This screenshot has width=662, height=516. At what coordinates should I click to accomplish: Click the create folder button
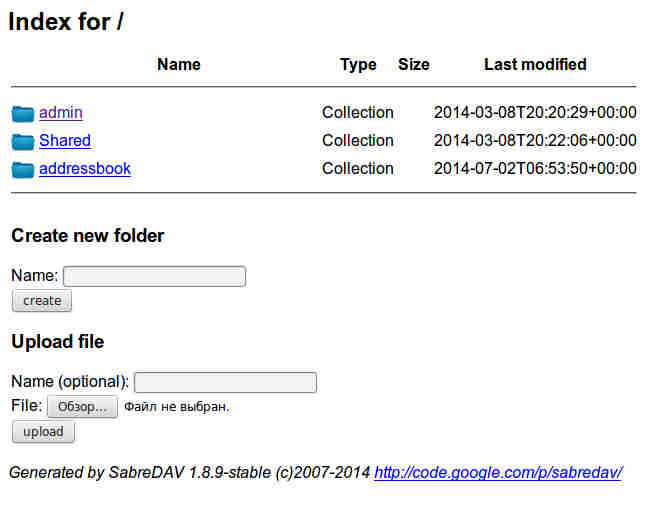click(42, 301)
